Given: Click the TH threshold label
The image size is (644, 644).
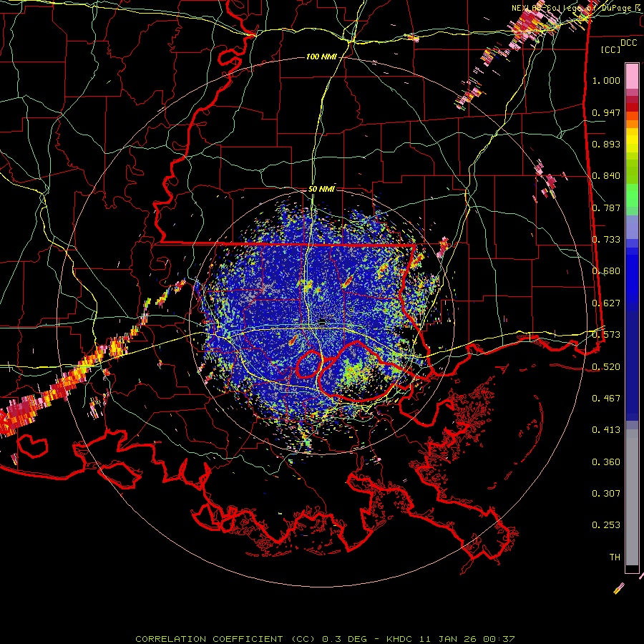Looking at the screenshot, I should tap(615, 557).
